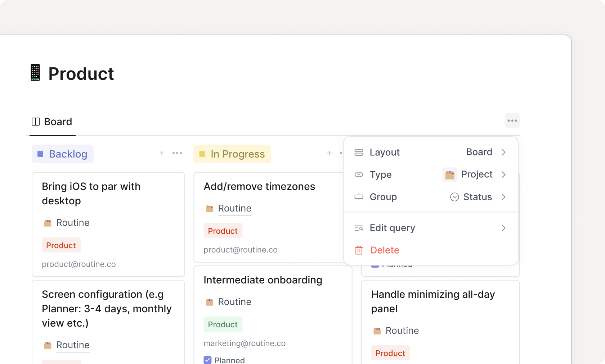Click the Group icon in menu
The width and height of the screenshot is (605, 364).
tap(359, 197)
